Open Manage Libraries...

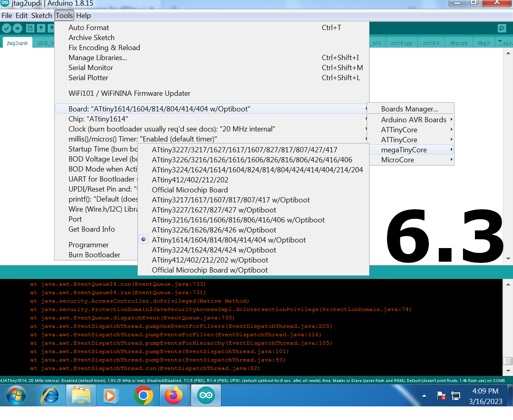212,58
